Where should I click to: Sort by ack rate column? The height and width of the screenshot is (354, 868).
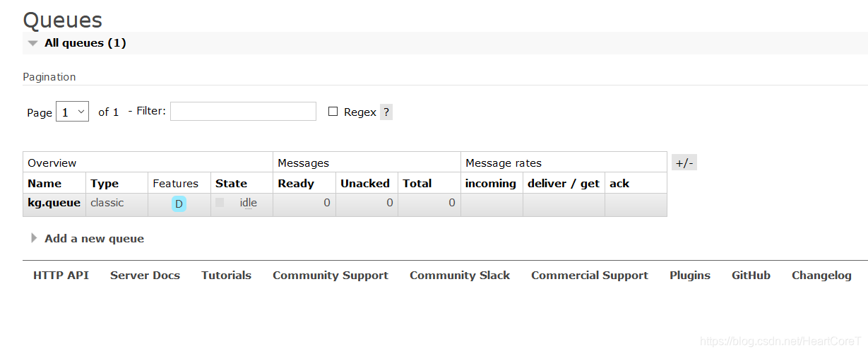click(x=619, y=184)
